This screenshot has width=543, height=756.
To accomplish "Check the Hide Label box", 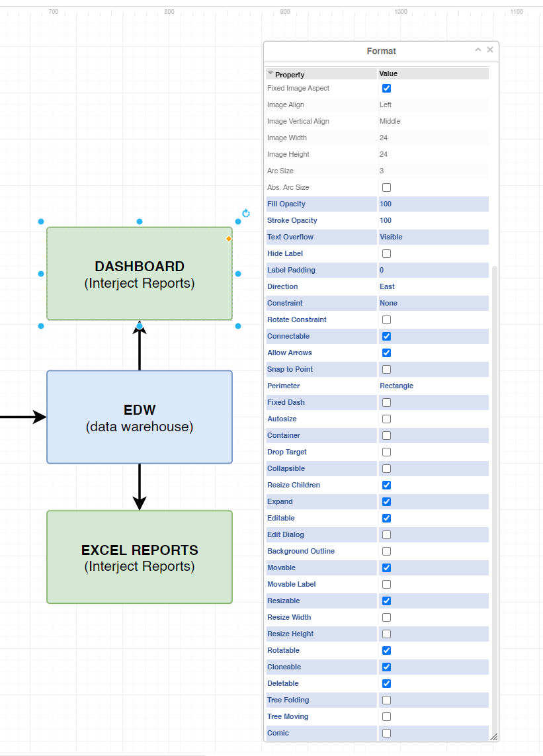I will pos(387,253).
